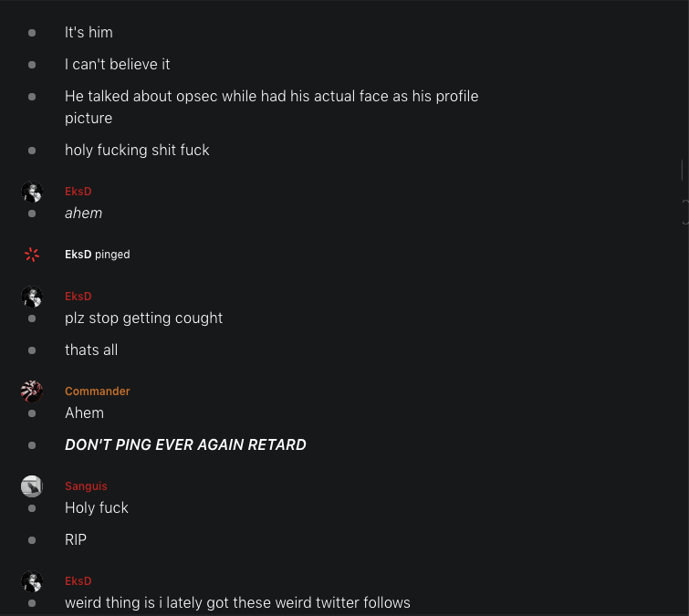Open Commander's profile picture

coord(32,392)
